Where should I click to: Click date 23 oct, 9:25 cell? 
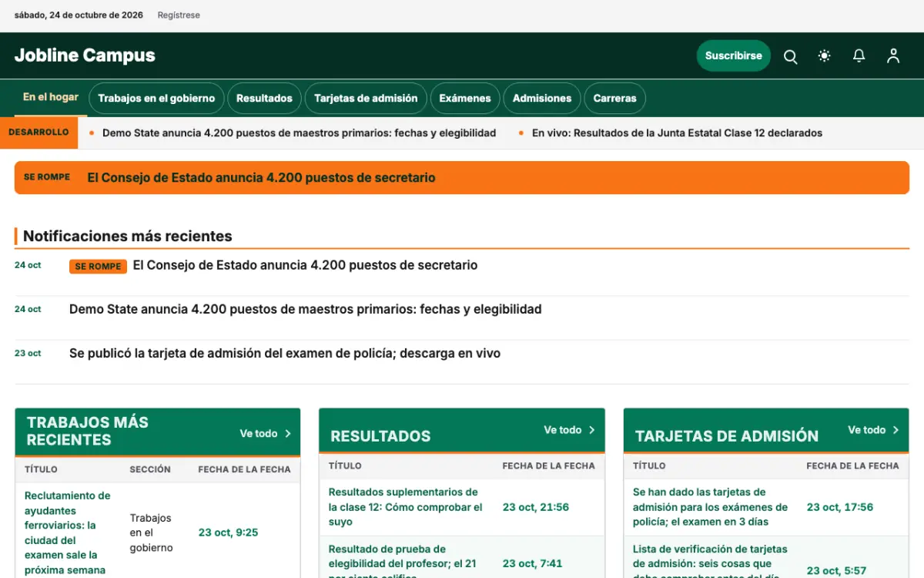tap(228, 533)
